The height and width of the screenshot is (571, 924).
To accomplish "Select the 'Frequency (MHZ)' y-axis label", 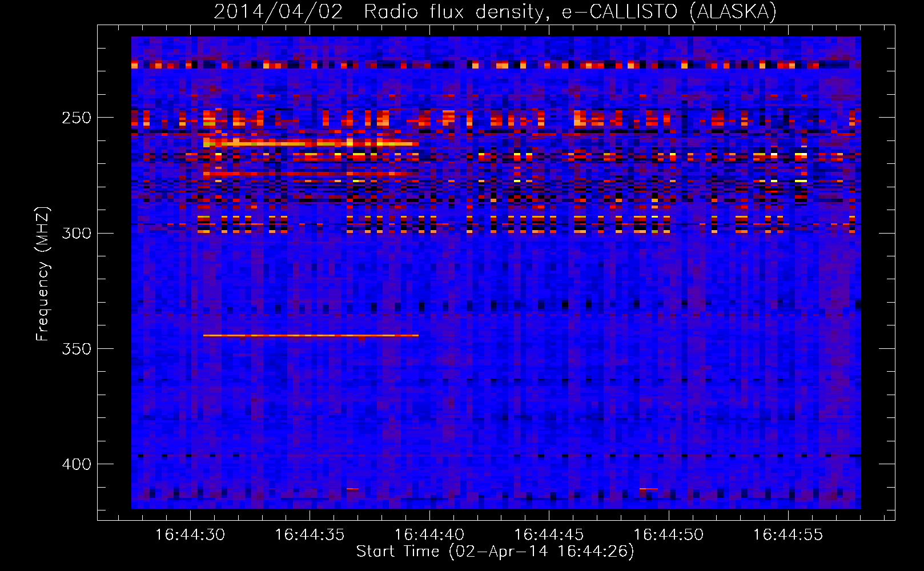I will point(43,274).
